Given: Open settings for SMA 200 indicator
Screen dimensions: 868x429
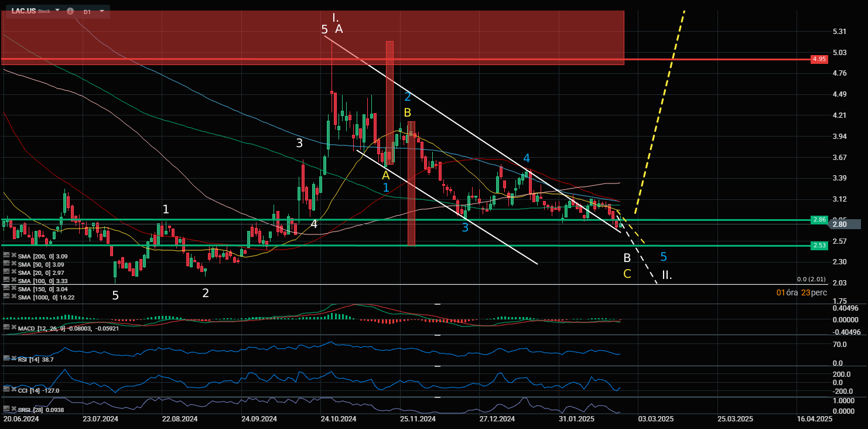Looking at the screenshot, I should [x=6, y=256].
